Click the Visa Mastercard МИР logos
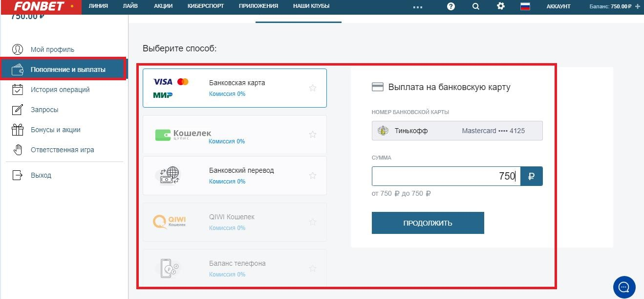644x299 pixels. [x=171, y=88]
